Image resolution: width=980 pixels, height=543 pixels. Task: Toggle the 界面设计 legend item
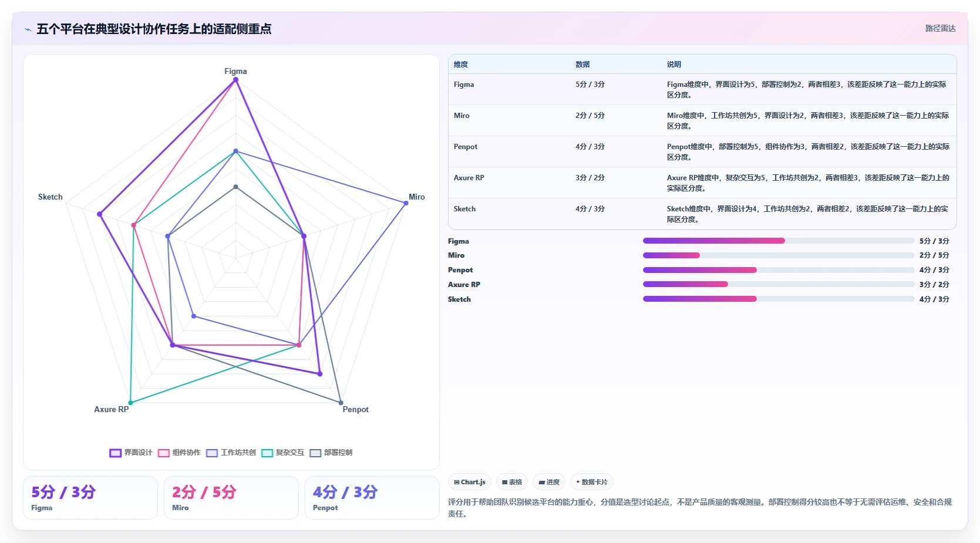(130, 453)
